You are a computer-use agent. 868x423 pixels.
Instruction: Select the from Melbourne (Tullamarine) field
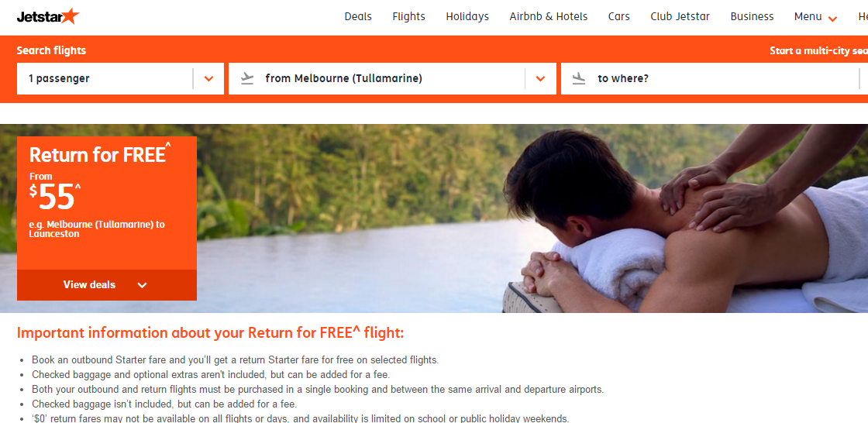click(392, 78)
